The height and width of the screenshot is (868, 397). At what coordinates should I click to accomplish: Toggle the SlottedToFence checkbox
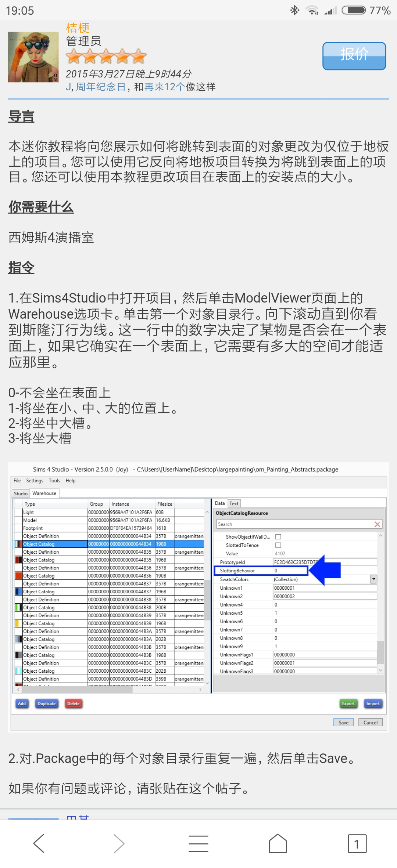click(x=278, y=545)
